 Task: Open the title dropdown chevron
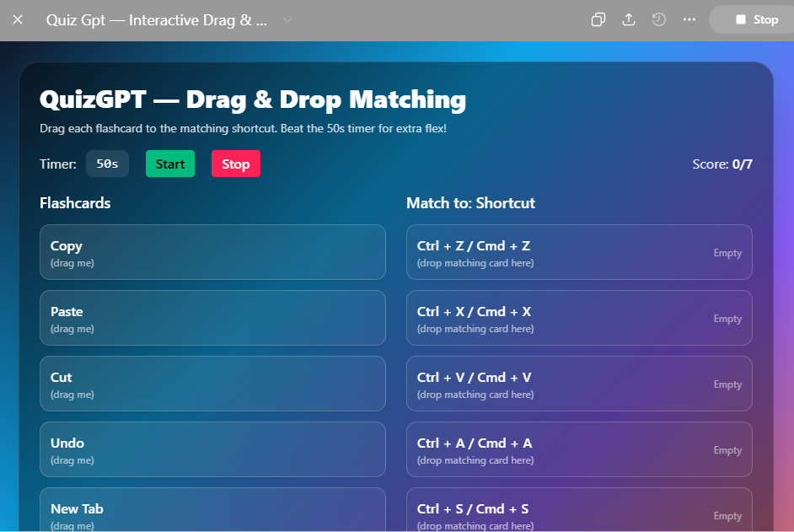click(287, 20)
